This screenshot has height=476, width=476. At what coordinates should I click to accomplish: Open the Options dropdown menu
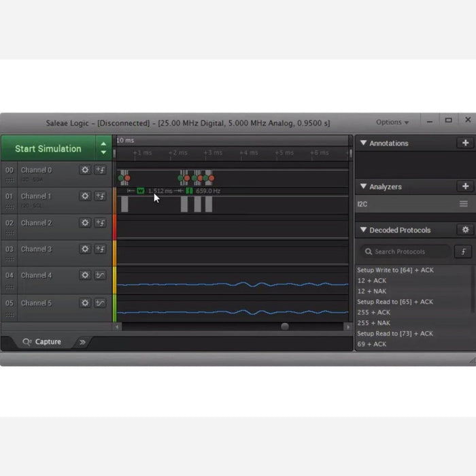coord(392,122)
